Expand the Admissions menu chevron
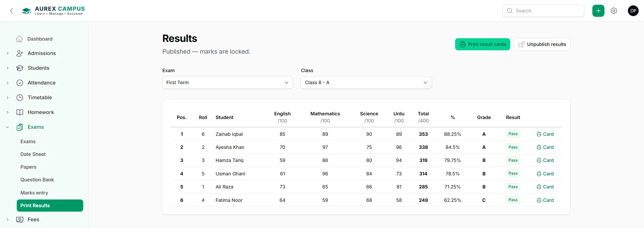This screenshot has width=644, height=228. [7, 53]
